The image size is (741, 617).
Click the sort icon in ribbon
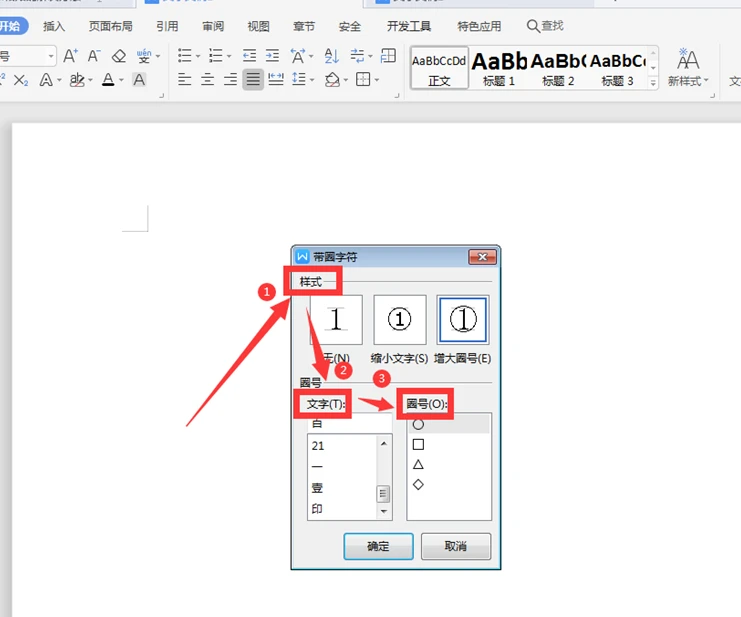[x=331, y=56]
